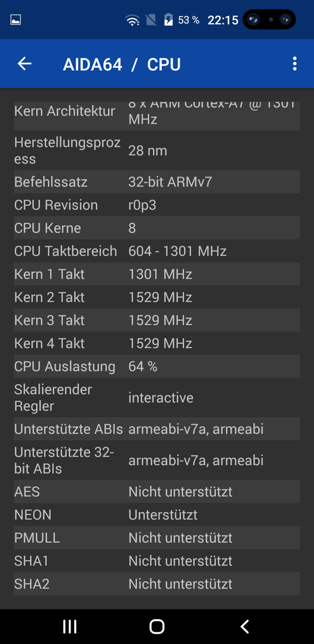
Task: Go to home screen via home button
Action: 157,626
